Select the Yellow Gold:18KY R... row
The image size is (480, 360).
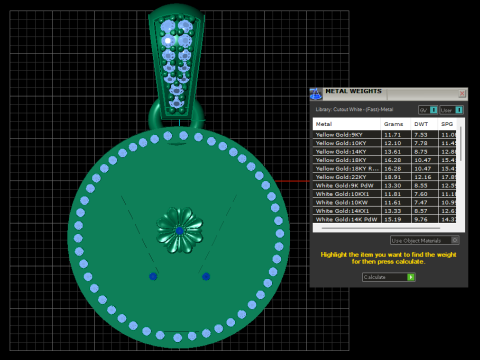[385, 169]
